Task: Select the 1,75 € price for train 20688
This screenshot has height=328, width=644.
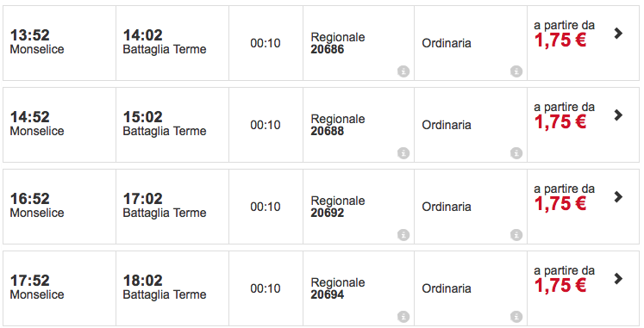Action: point(560,121)
